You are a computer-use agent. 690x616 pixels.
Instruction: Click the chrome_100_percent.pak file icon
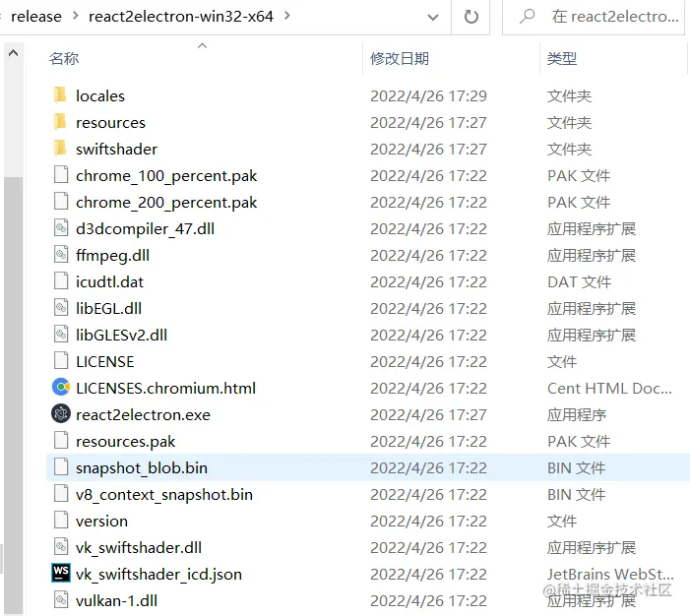point(61,175)
